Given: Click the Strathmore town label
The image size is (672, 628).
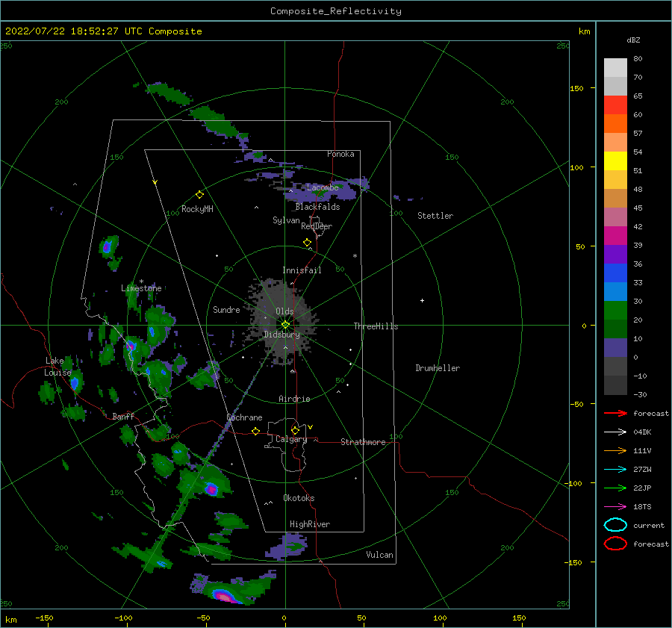Looking at the screenshot, I should coord(363,442).
